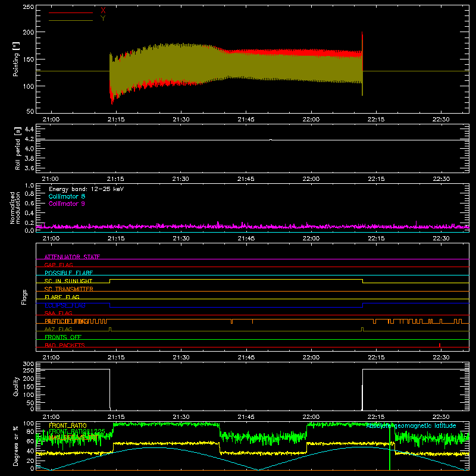Click 22:15 tick below the Pointing plot
The width and height of the screenshot is (476, 476).
[376, 120]
